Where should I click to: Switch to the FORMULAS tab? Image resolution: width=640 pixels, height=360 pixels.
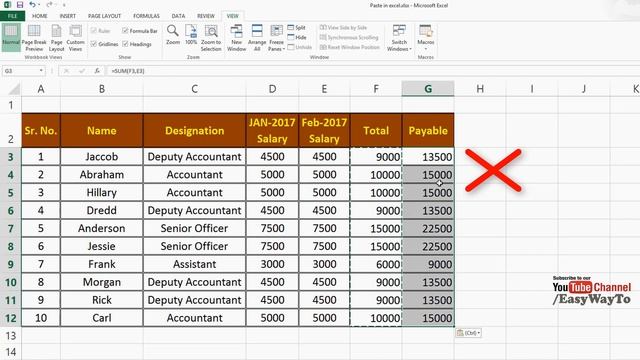146,16
